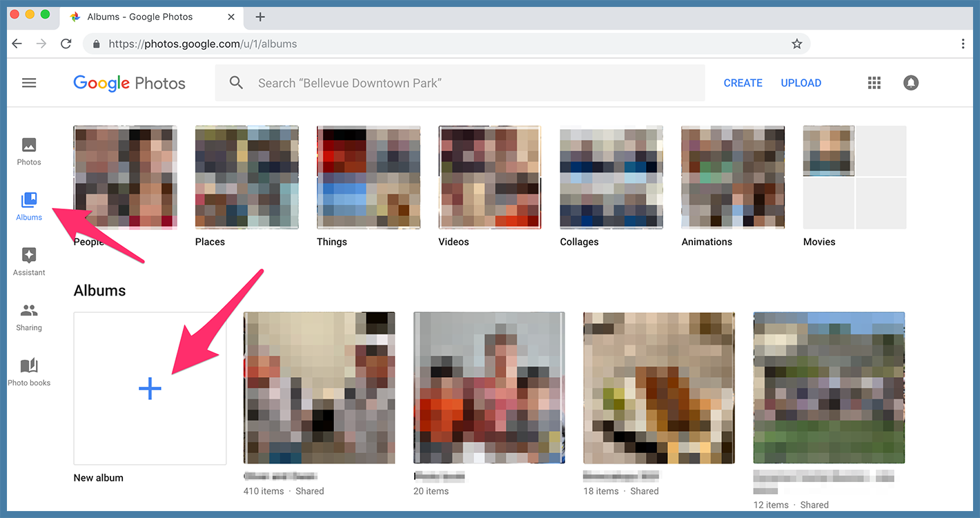
Task: Create a new album with the plus tile
Action: pyautogui.click(x=150, y=388)
